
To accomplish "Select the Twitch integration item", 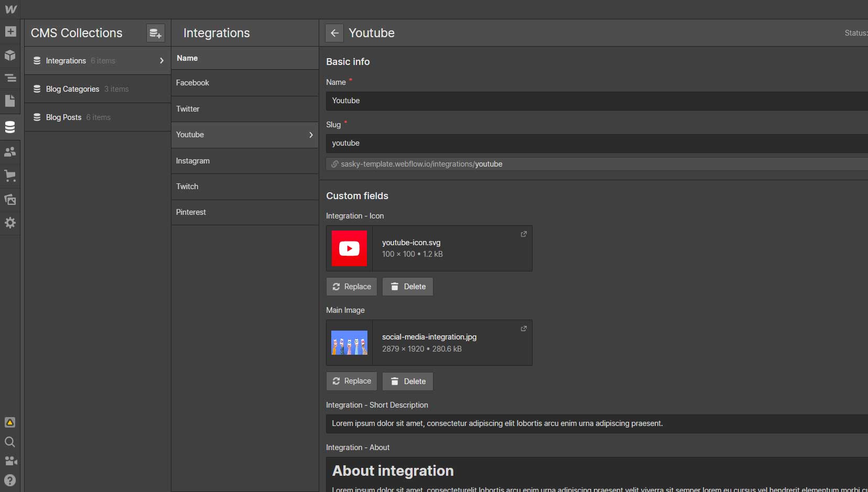I will tap(187, 187).
